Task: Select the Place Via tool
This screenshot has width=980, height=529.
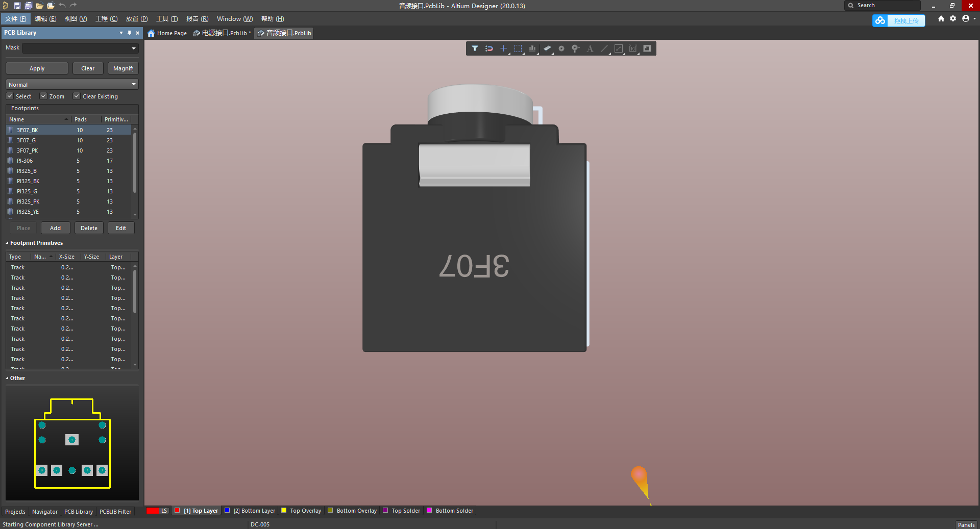Action: pyautogui.click(x=576, y=48)
